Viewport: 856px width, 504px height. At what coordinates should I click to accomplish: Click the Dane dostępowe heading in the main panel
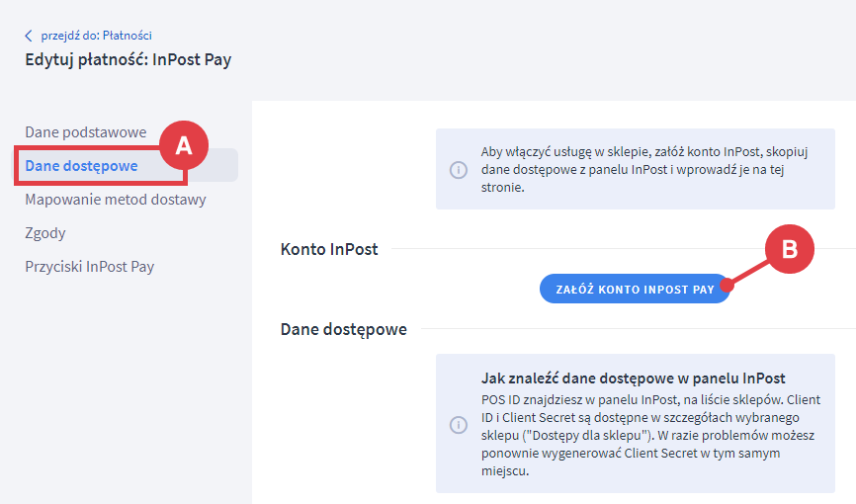[x=343, y=329]
